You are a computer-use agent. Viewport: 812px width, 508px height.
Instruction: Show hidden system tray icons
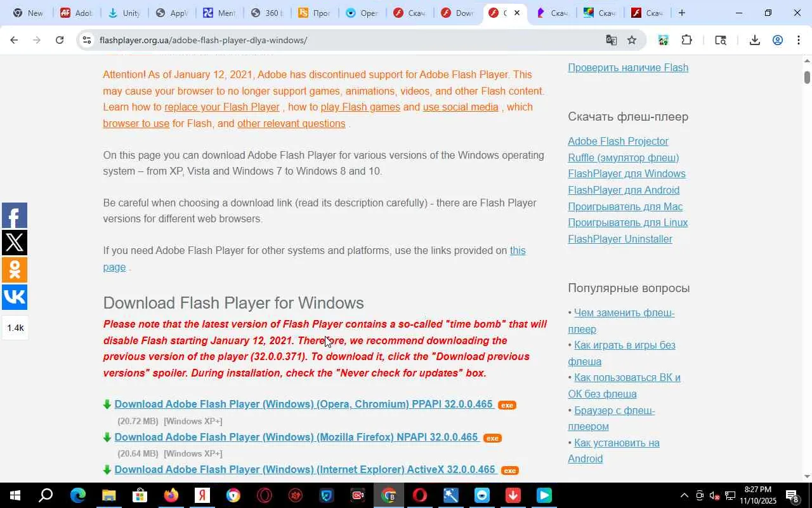[x=684, y=495]
